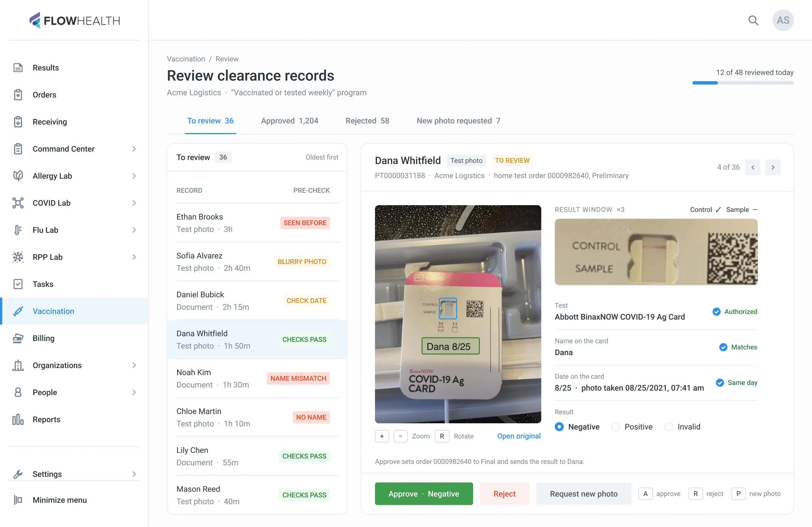The width and height of the screenshot is (812, 527).
Task: Open the AS user avatar
Action: (x=783, y=21)
